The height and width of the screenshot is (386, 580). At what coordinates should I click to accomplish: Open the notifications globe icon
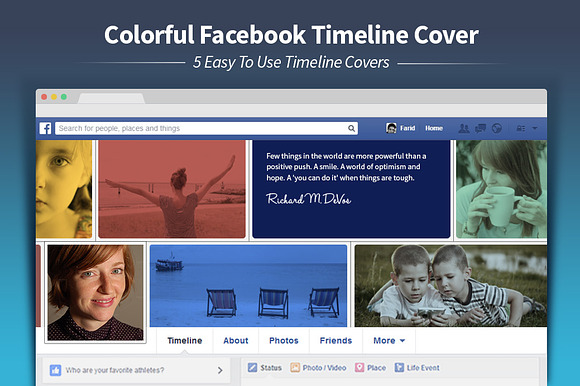click(497, 128)
